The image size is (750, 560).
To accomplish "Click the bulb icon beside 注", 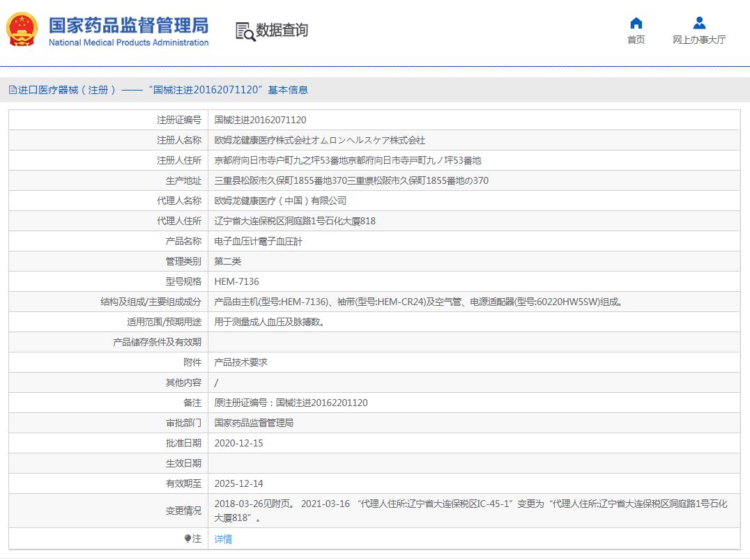I will 187,538.
